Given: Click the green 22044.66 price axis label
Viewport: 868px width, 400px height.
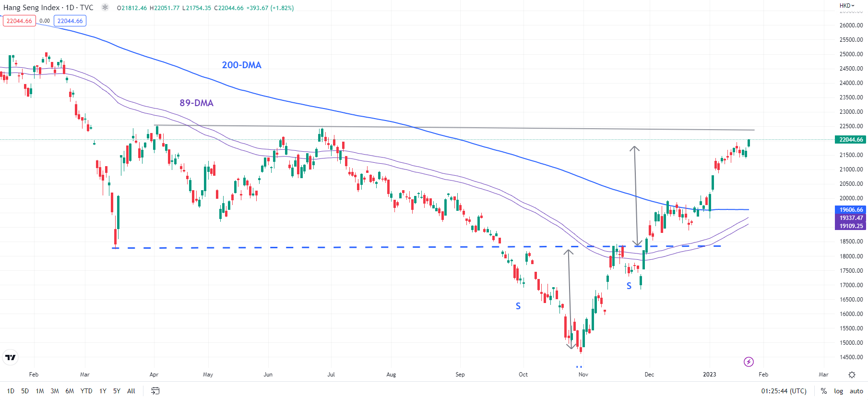Looking at the screenshot, I should click(x=851, y=140).
